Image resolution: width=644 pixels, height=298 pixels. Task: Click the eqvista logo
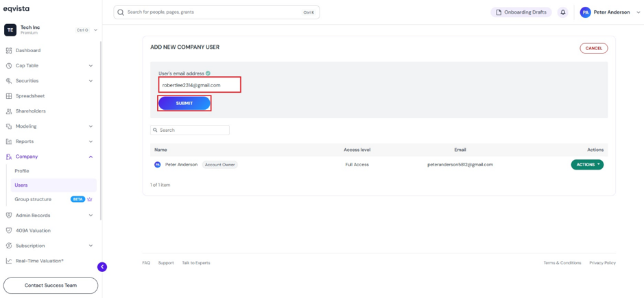pyautogui.click(x=16, y=9)
